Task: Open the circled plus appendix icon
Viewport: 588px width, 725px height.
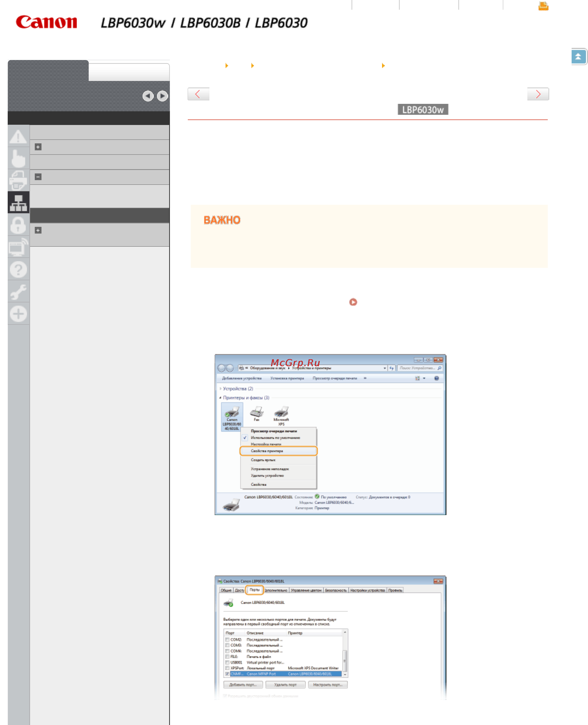Action: (x=18, y=313)
